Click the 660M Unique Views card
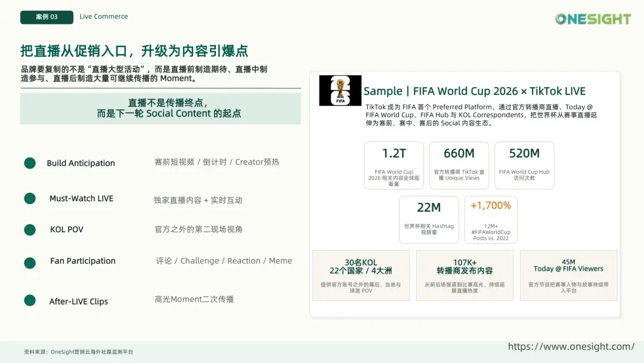Screen dimensions: 644x363 [x=459, y=165]
